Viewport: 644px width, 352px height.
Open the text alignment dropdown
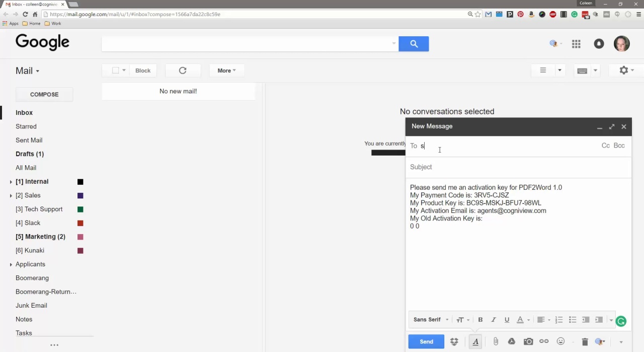(x=543, y=320)
